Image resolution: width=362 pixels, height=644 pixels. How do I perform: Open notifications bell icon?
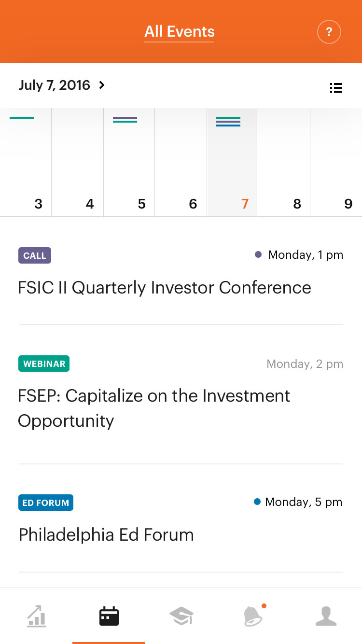(x=254, y=616)
